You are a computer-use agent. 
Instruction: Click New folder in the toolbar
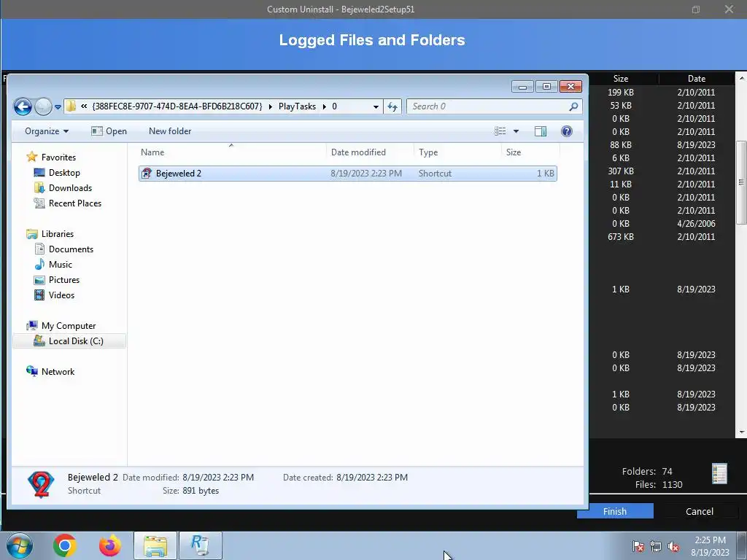170,131
